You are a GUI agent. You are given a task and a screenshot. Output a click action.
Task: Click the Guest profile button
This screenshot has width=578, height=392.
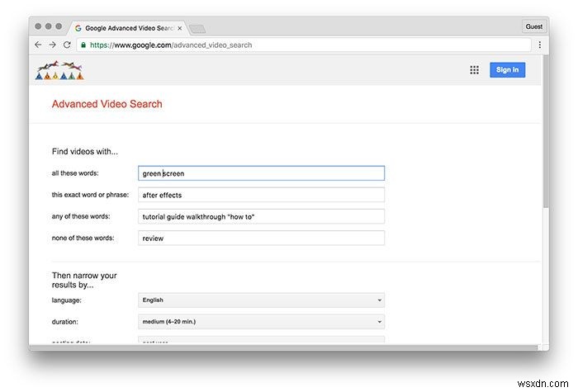click(533, 26)
